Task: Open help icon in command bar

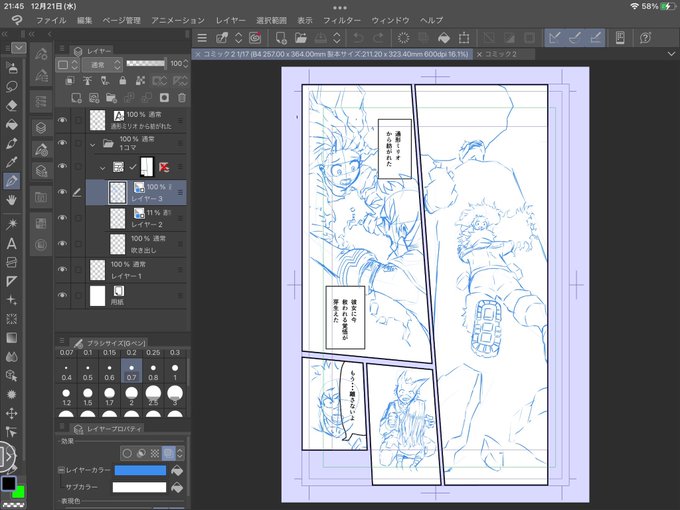Action: click(x=645, y=38)
